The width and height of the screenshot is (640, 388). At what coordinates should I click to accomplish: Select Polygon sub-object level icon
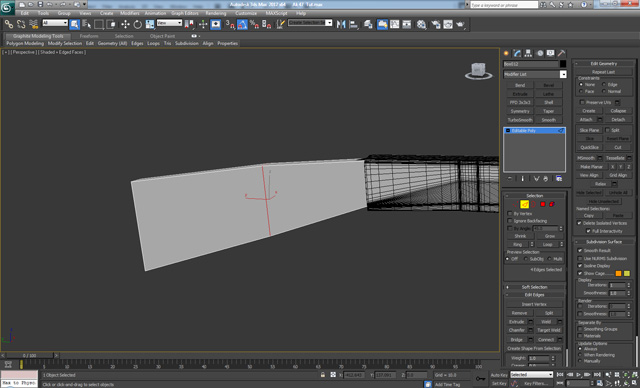point(543,204)
